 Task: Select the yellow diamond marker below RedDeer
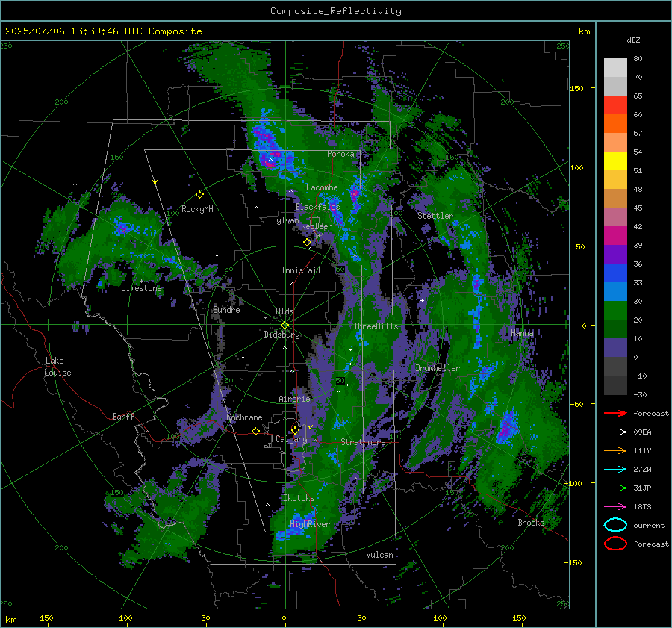pos(308,243)
